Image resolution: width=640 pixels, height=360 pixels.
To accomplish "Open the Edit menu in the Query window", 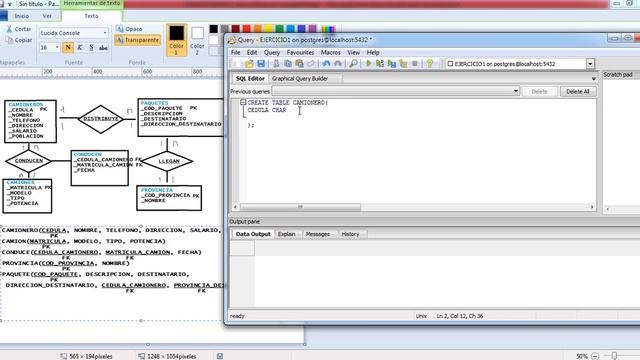I will click(252, 53).
